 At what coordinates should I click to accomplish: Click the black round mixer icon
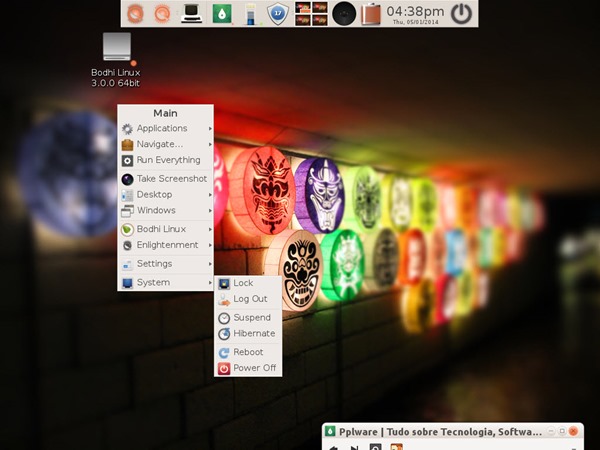tap(344, 13)
